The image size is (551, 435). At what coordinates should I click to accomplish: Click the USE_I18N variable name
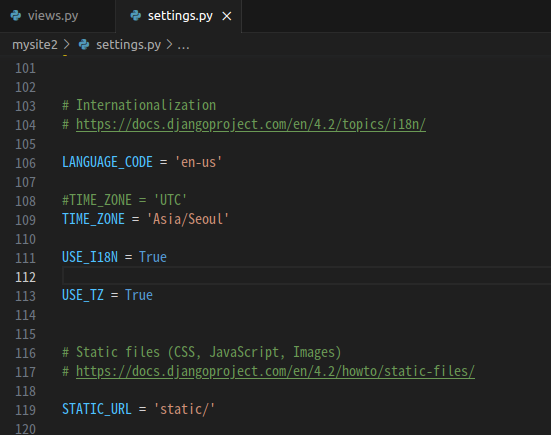(90, 257)
